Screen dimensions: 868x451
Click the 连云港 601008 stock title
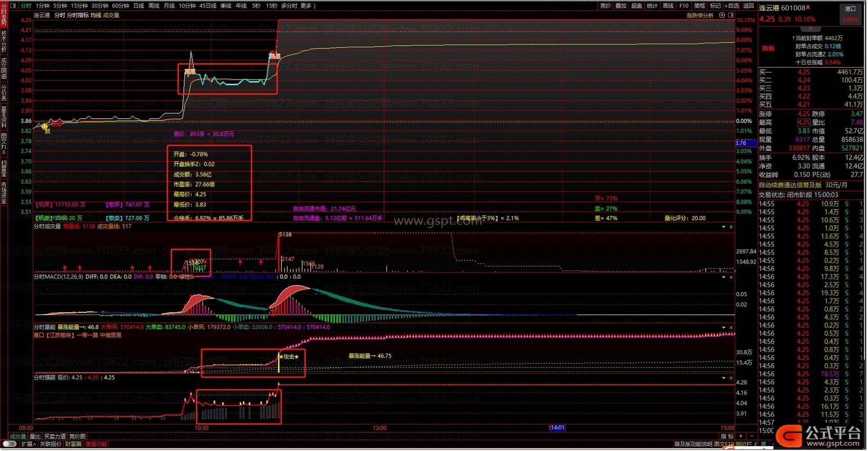tap(782, 8)
